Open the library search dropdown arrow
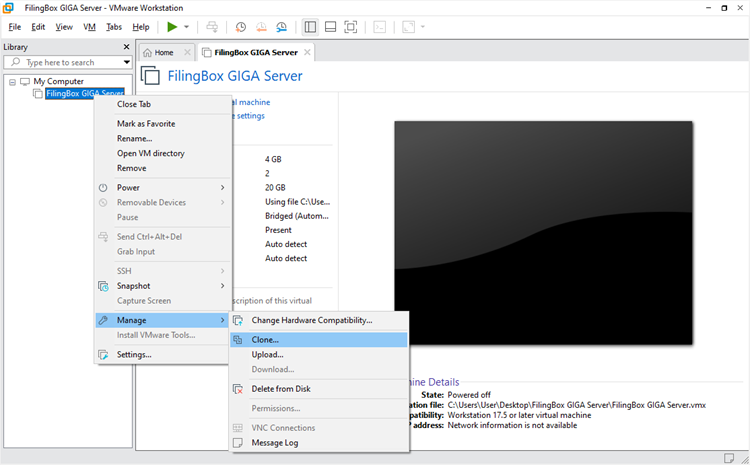This screenshot has width=750, height=465. click(x=126, y=63)
